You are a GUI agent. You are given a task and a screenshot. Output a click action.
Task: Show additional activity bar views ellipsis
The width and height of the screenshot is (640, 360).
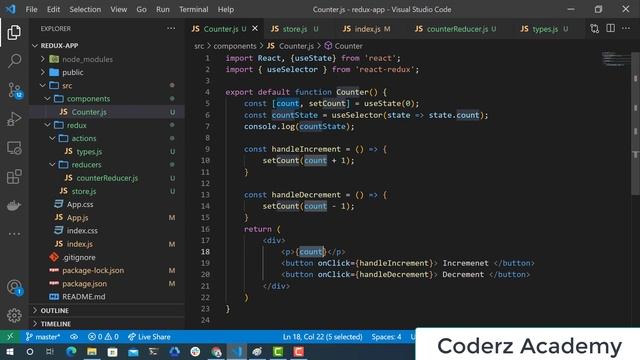coord(14,234)
